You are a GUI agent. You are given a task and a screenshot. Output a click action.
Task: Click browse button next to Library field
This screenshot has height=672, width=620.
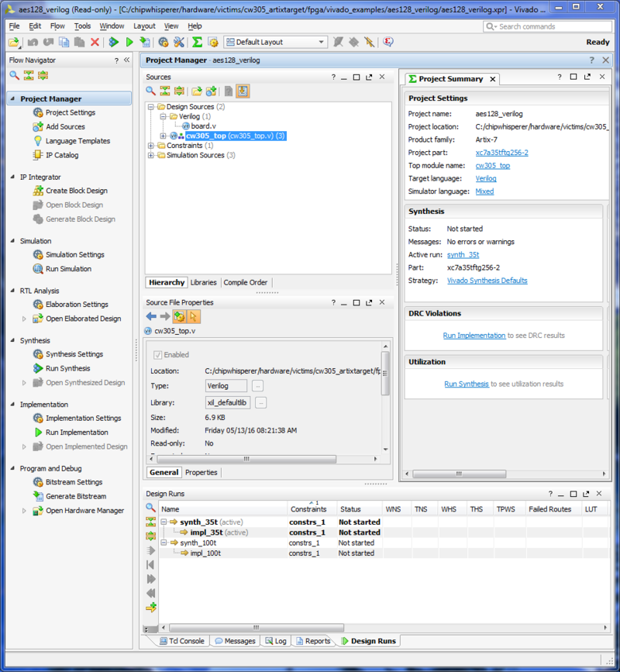261,403
